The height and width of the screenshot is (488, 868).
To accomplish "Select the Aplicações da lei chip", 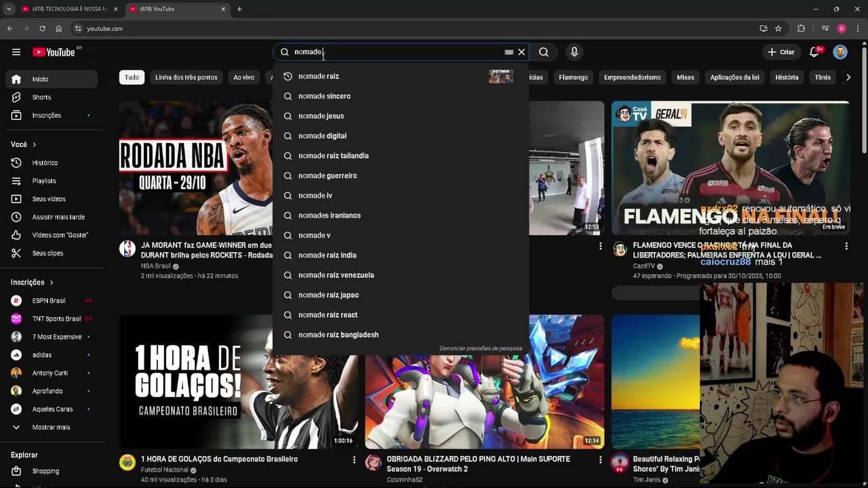I will pyautogui.click(x=734, y=77).
